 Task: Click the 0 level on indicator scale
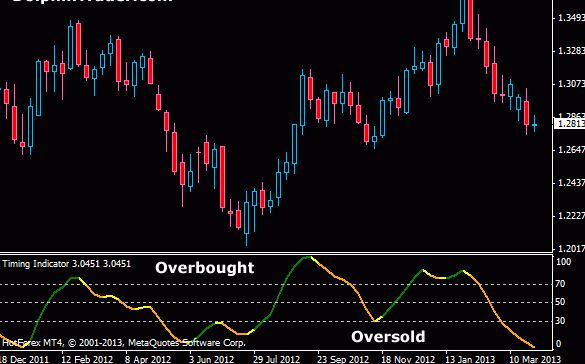(559, 343)
